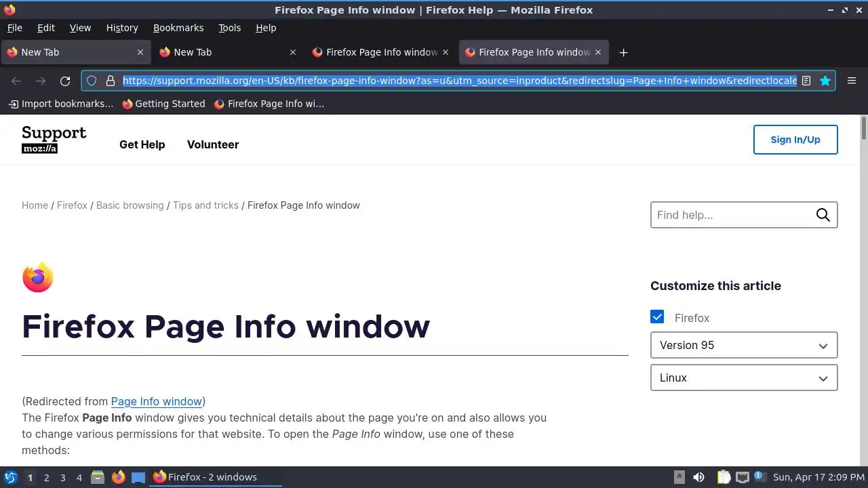Go to Firefox breadcrumb link
Viewport: 868px width, 488px height.
[72, 205]
